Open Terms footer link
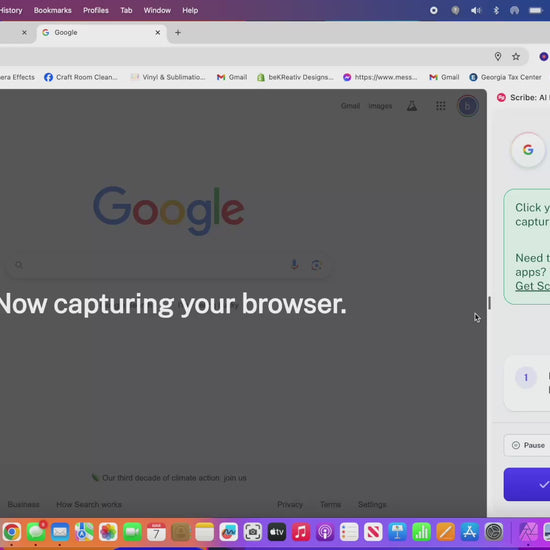 point(330,504)
